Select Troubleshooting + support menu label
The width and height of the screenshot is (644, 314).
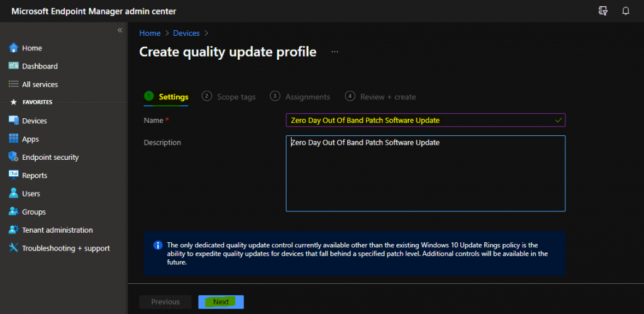point(65,248)
